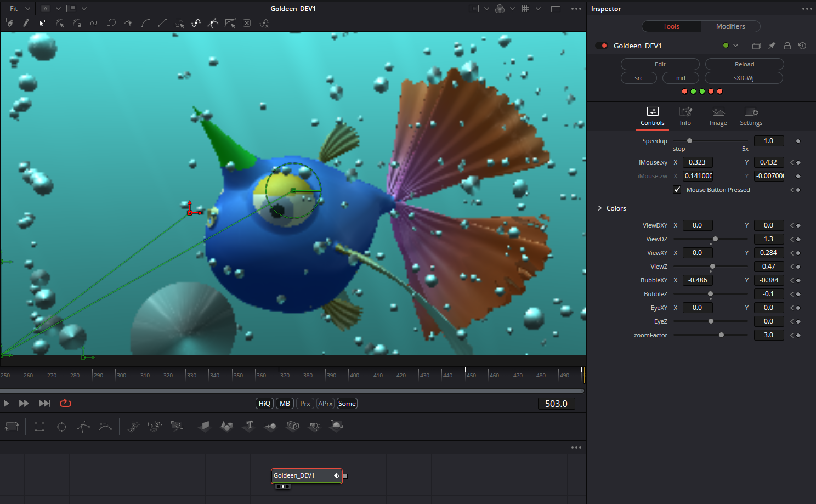816x504 pixels.
Task: Toggle HiQ high quality rendering
Action: [264, 404]
